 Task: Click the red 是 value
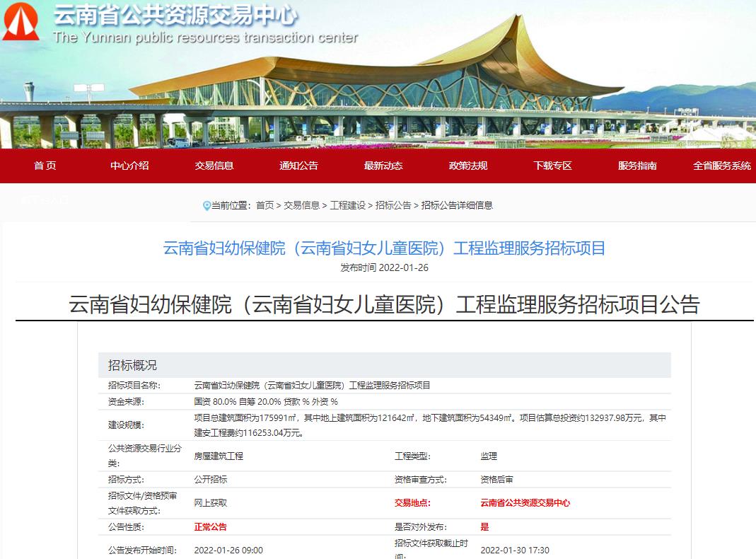click(484, 527)
